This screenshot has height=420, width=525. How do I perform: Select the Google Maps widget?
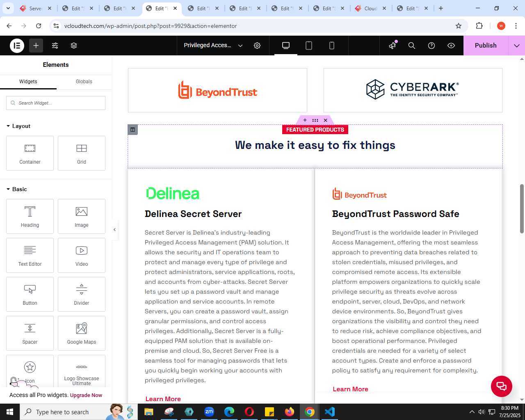coord(82,333)
